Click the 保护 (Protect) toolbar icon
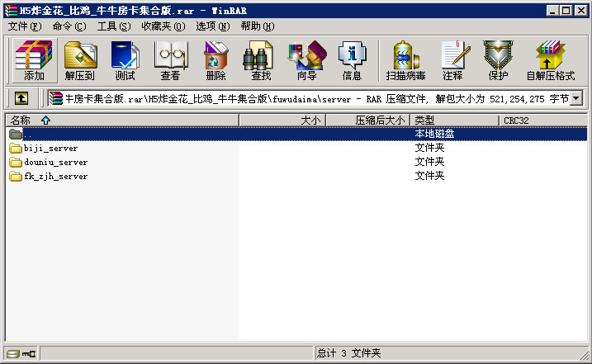592x364 pixels. coord(498,60)
